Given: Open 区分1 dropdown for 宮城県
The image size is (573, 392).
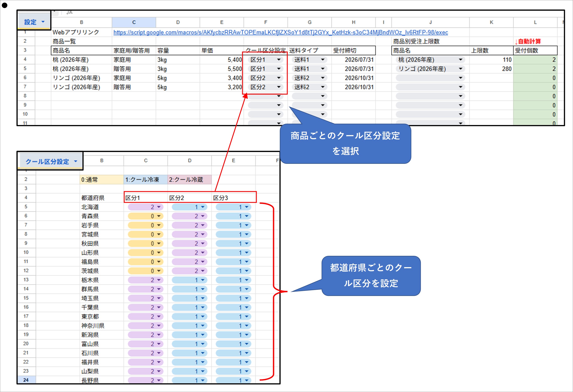Looking at the screenshot, I should coord(146,235).
